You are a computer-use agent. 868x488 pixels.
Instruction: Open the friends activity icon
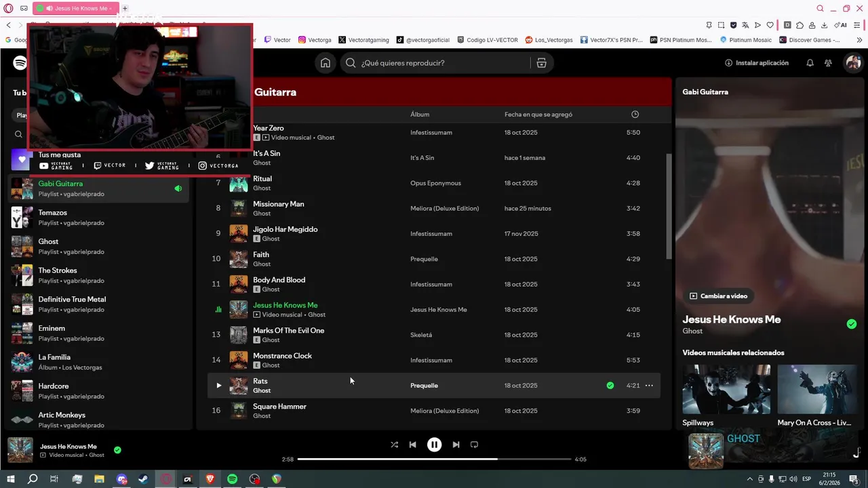coord(828,63)
